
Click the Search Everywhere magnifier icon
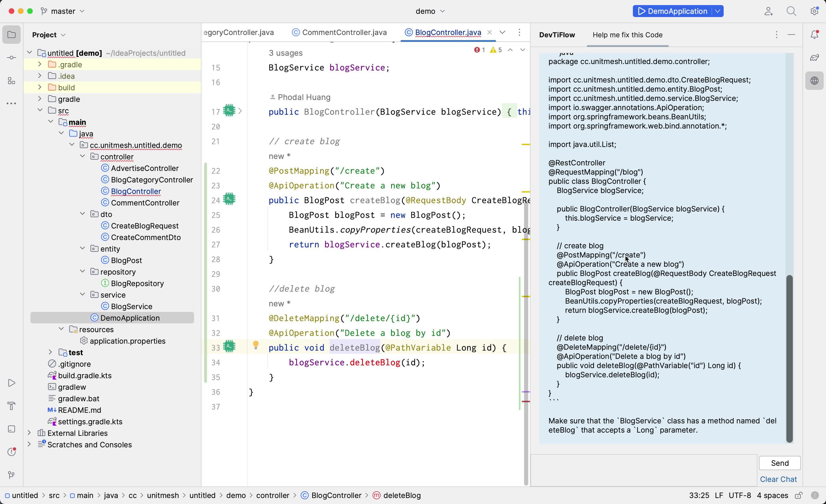[x=791, y=11]
